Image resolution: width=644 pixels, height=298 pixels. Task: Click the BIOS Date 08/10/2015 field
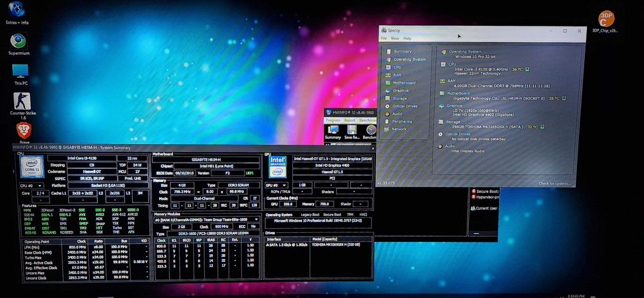[185, 173]
